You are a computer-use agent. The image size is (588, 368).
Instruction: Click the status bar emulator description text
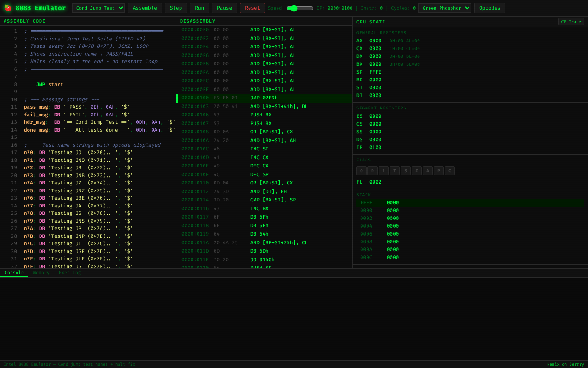click(69, 364)
